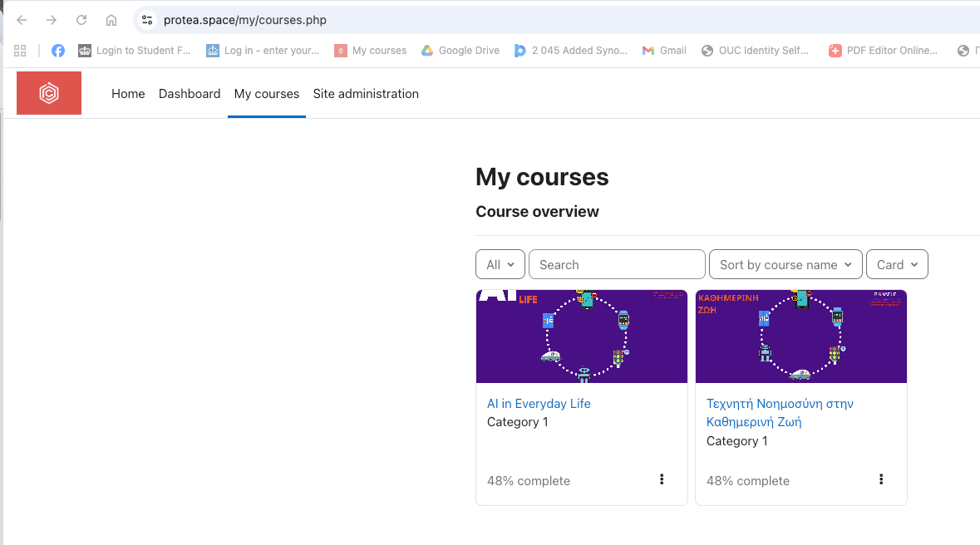
Task: Open the 2 045 Added Syno... bookmark
Action: click(570, 51)
